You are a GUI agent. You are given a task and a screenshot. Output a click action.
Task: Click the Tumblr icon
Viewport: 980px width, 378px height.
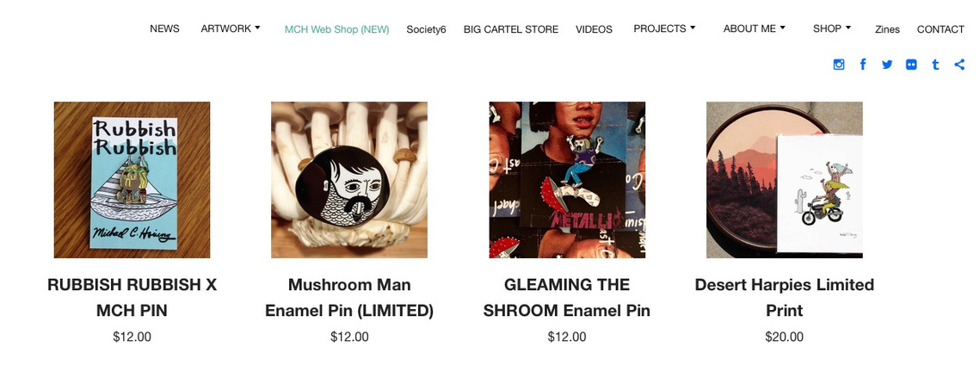935,65
